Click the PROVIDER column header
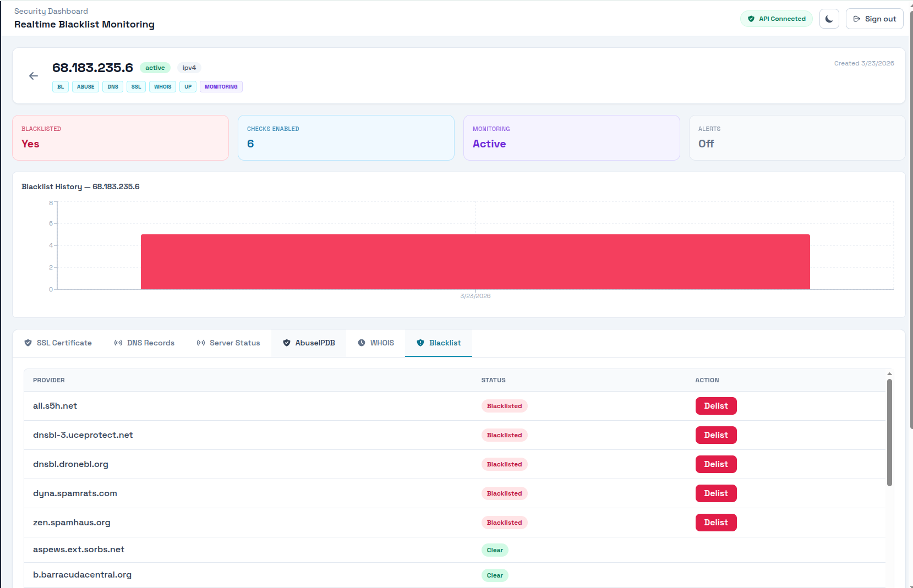The height and width of the screenshot is (588, 913). (x=49, y=380)
